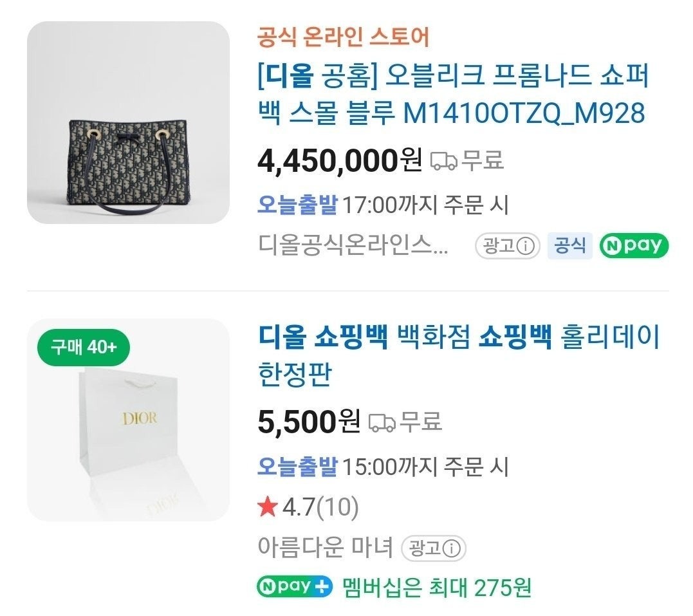Open the Dior shopping bag product thumbnail
The height and width of the screenshot is (616, 693).
[x=128, y=420]
